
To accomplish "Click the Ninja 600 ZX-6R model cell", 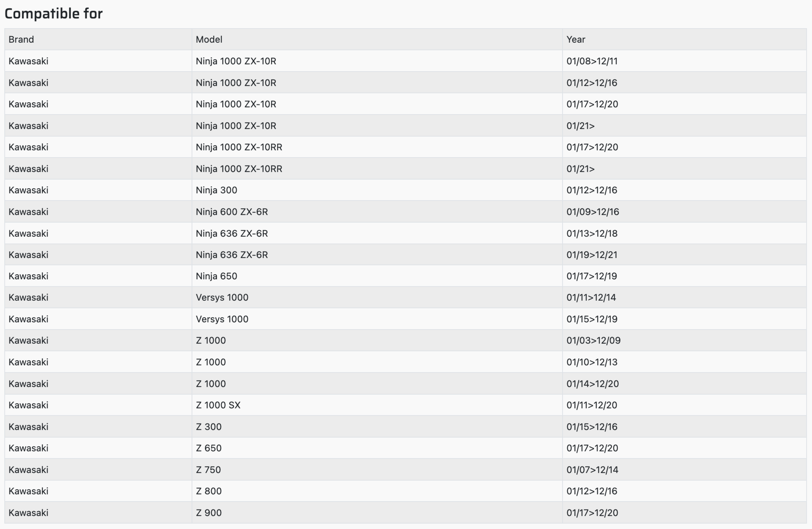I will [x=232, y=212].
